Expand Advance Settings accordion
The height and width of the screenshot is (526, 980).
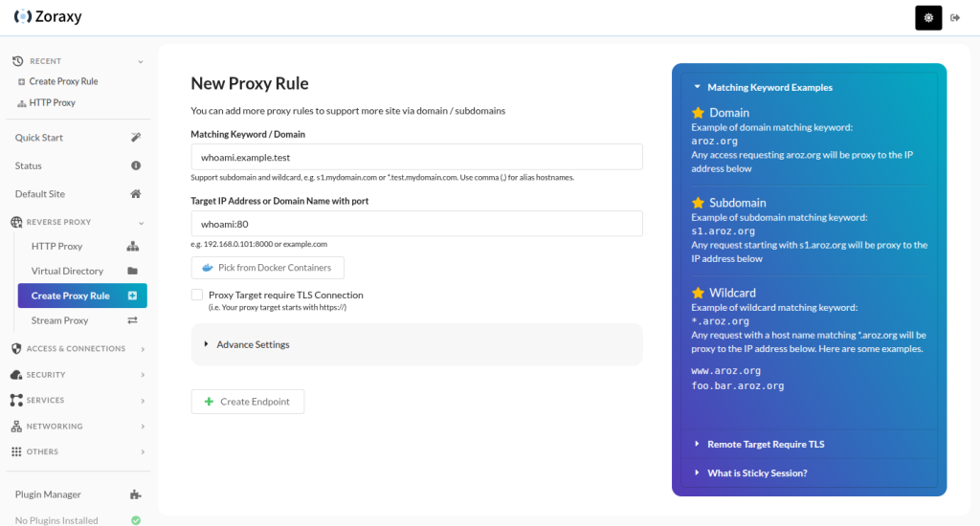417,344
